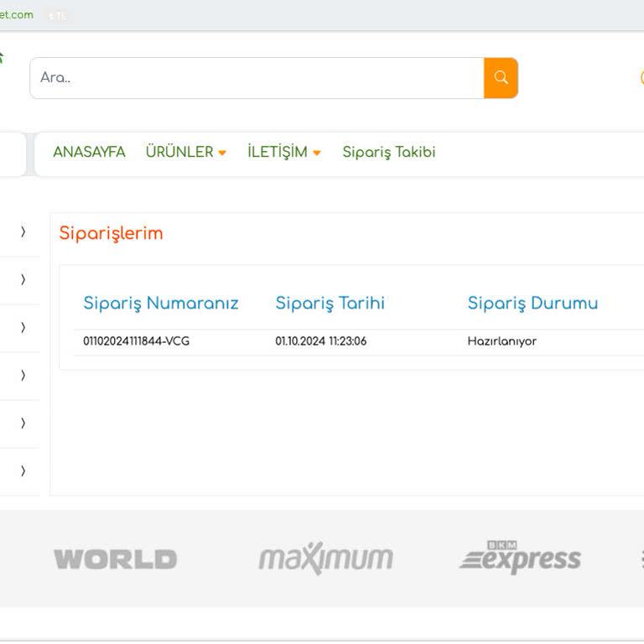Screen dimensions: 644x644
Task: Click the World card logo
Action: (115, 559)
